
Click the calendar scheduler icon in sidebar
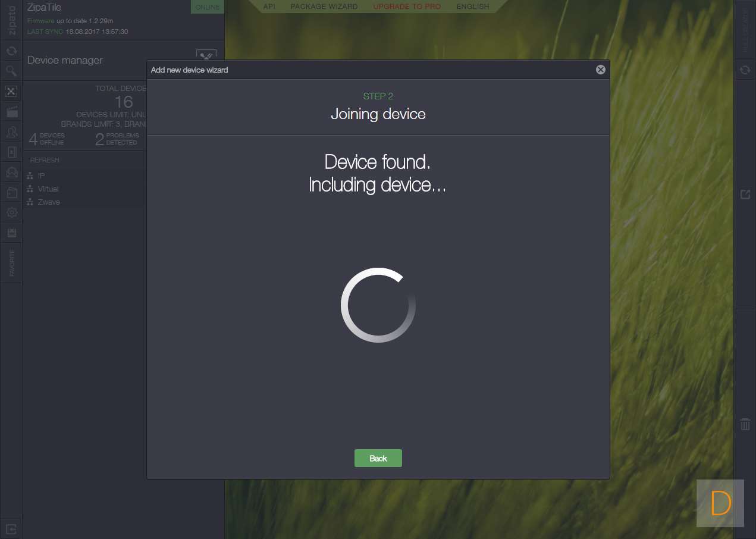coord(11,233)
